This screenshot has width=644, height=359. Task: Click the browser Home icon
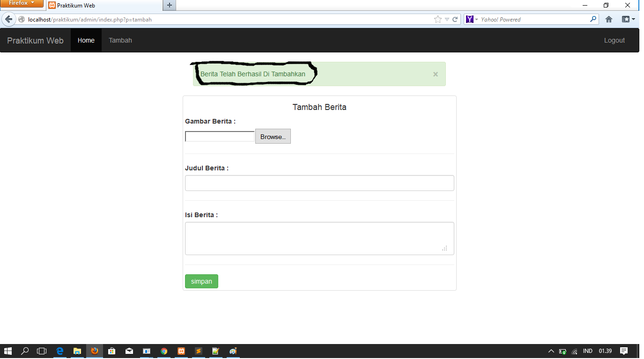[x=608, y=19]
